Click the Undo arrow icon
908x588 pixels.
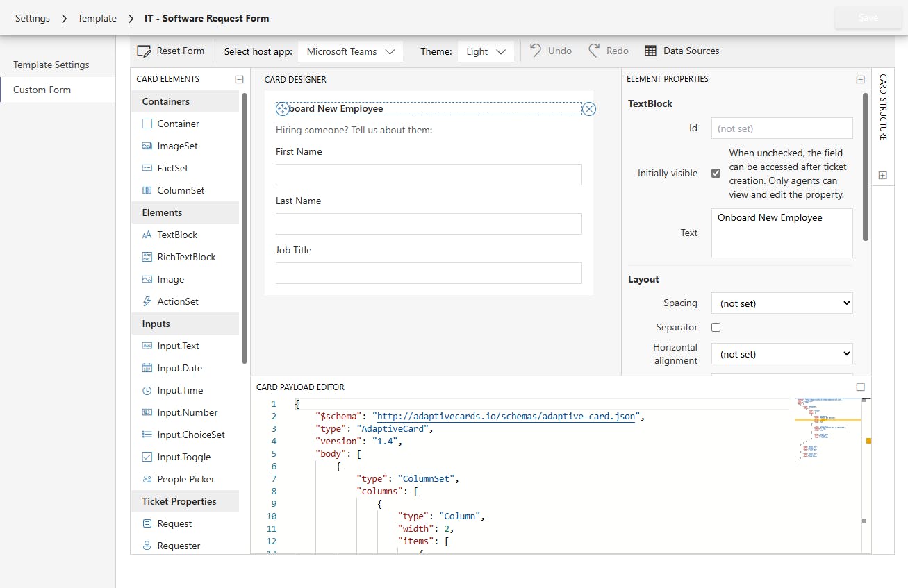click(536, 51)
